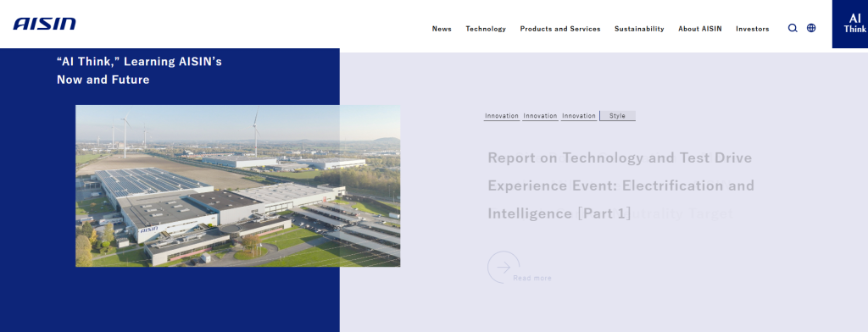
Task: Open the Sustainability menu
Action: pyautogui.click(x=639, y=29)
